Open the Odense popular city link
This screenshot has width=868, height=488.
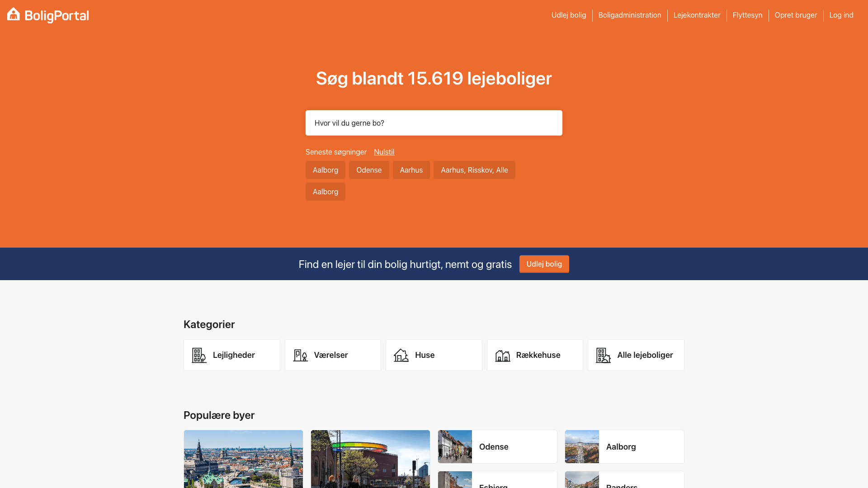497,446
